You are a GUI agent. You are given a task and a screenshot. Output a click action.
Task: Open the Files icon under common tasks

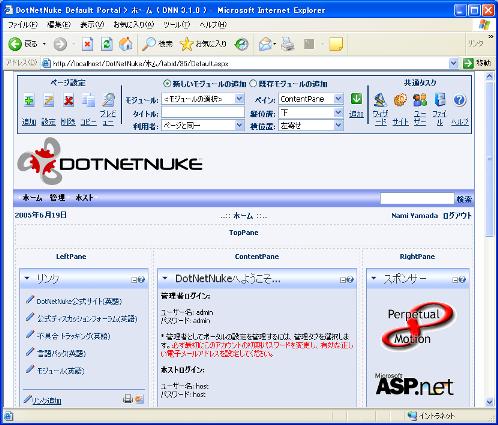[x=440, y=100]
